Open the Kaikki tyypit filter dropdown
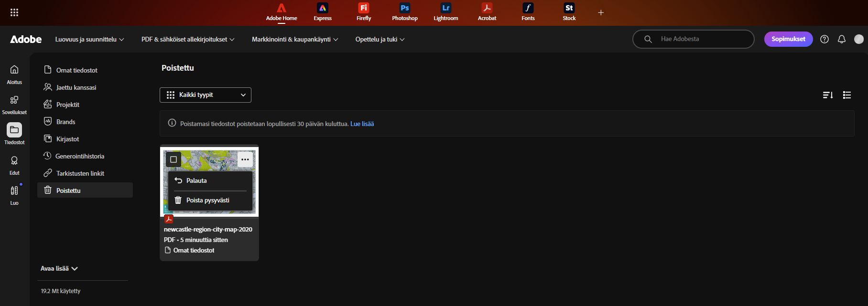868x306 pixels. point(206,95)
